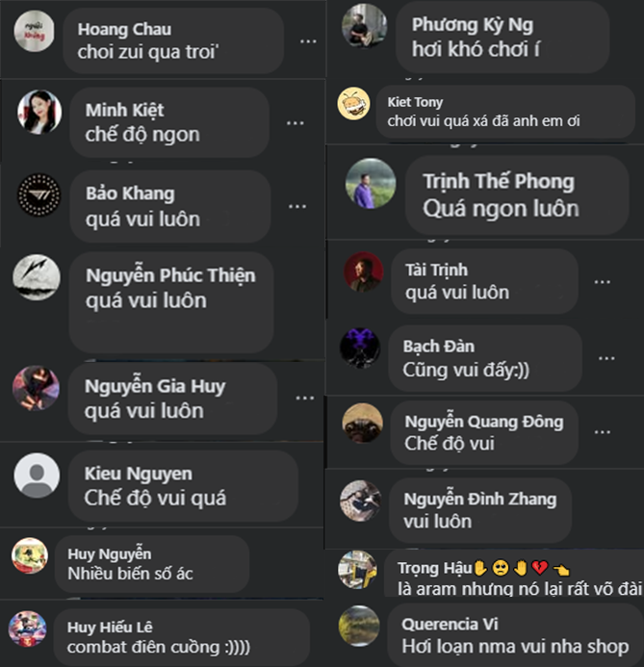Click Bảo Khang's dotted circle avatar

pyautogui.click(x=39, y=194)
